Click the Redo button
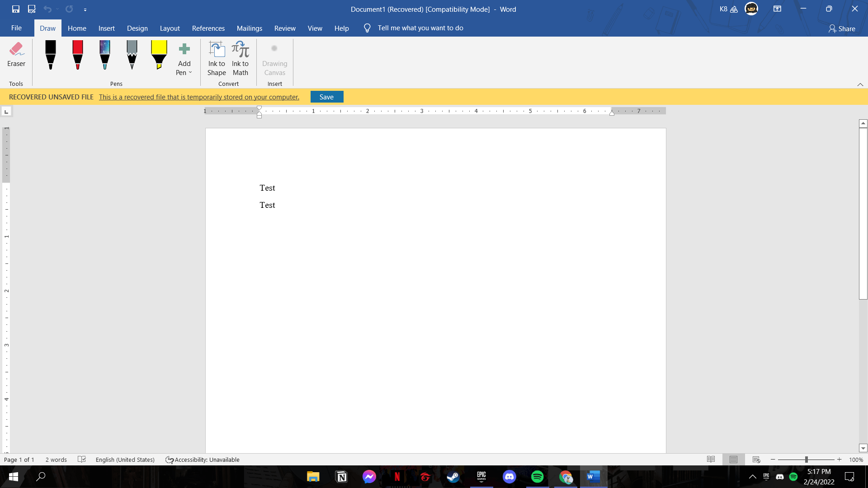The image size is (868, 488). 69,9
